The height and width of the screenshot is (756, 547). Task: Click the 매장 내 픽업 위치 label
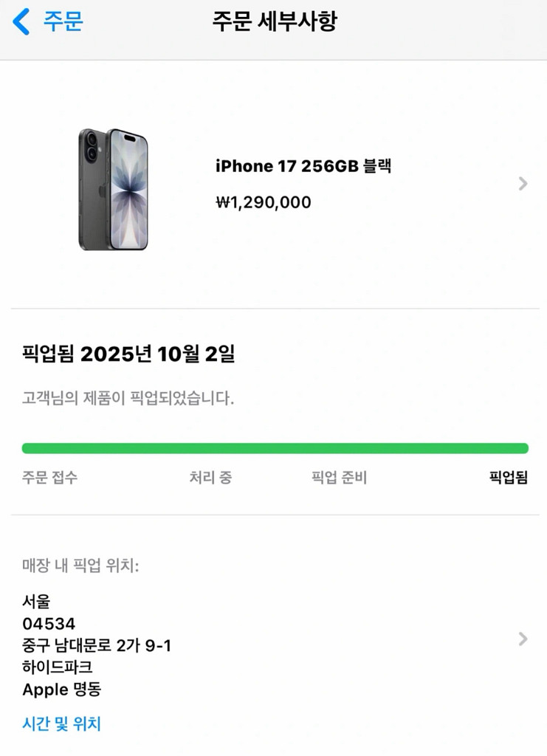click(x=80, y=566)
